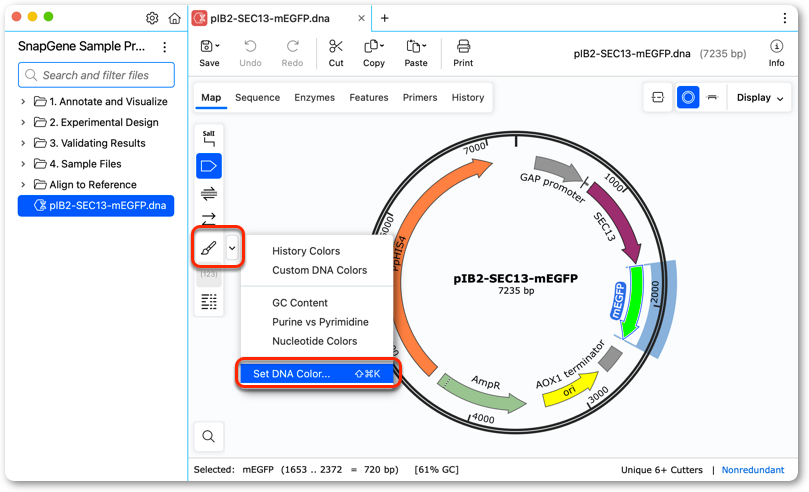Open the three-dot menu at window top right
The width and height of the screenshot is (809, 492).
tap(785, 19)
